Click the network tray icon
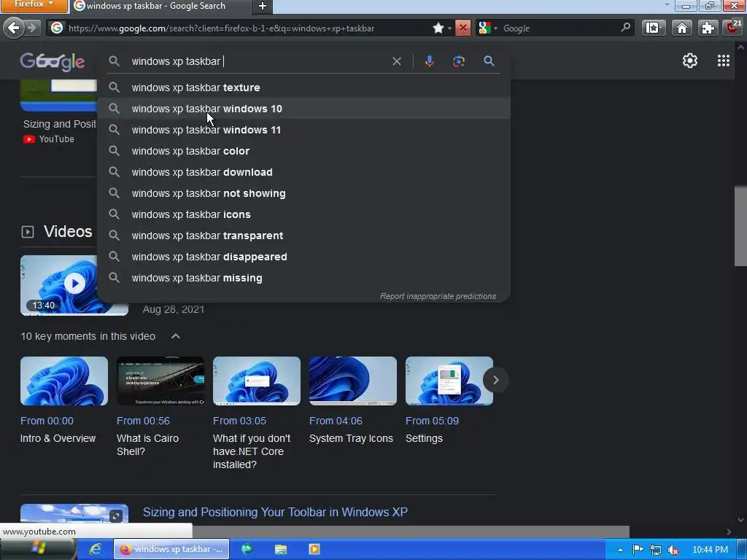This screenshot has width=747, height=560. [656, 550]
